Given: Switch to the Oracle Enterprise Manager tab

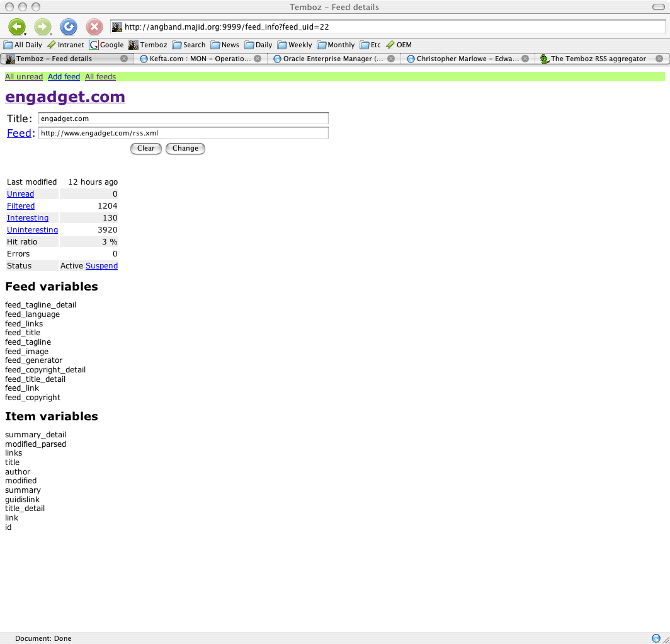Looking at the screenshot, I should (x=332, y=59).
